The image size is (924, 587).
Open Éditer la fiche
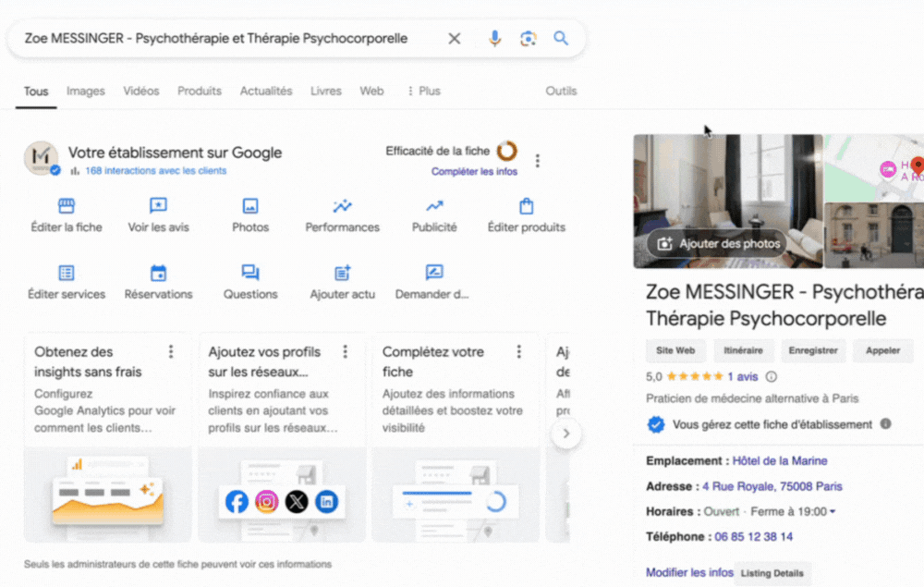(x=67, y=206)
